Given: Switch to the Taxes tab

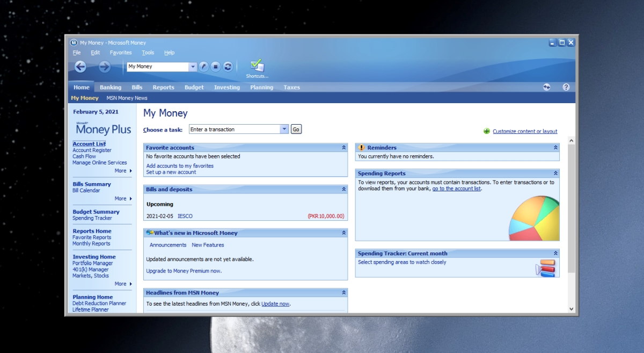Looking at the screenshot, I should 292,88.
